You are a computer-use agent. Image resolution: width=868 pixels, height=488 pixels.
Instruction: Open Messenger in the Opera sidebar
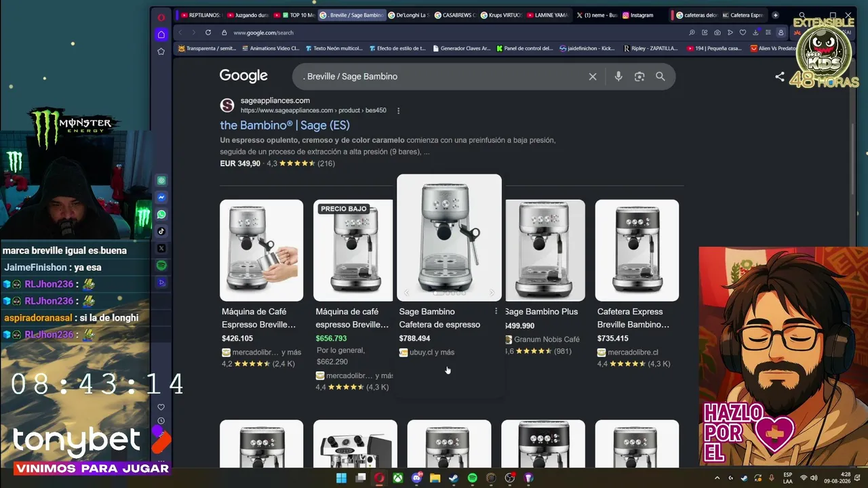click(161, 198)
